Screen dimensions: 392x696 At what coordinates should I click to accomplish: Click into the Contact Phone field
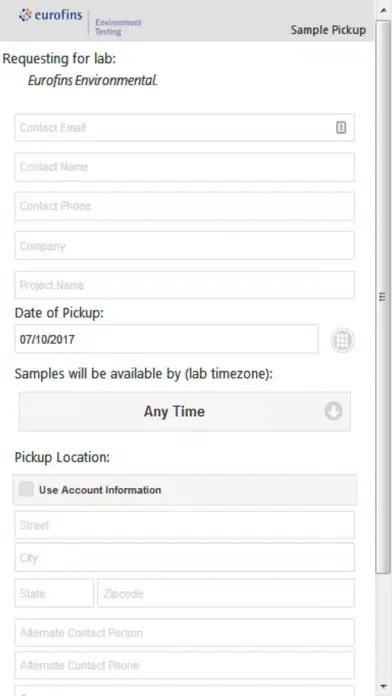coord(185,206)
